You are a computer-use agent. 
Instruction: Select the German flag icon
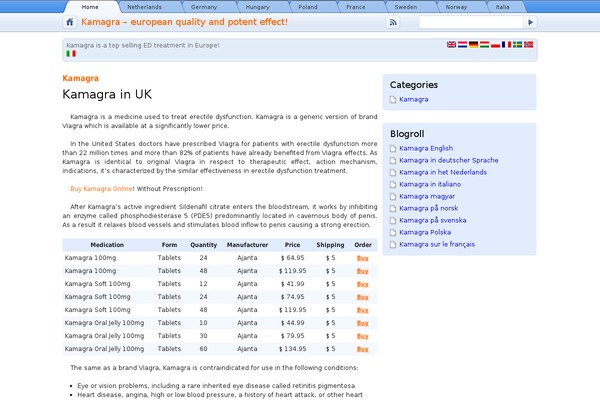pos(473,44)
